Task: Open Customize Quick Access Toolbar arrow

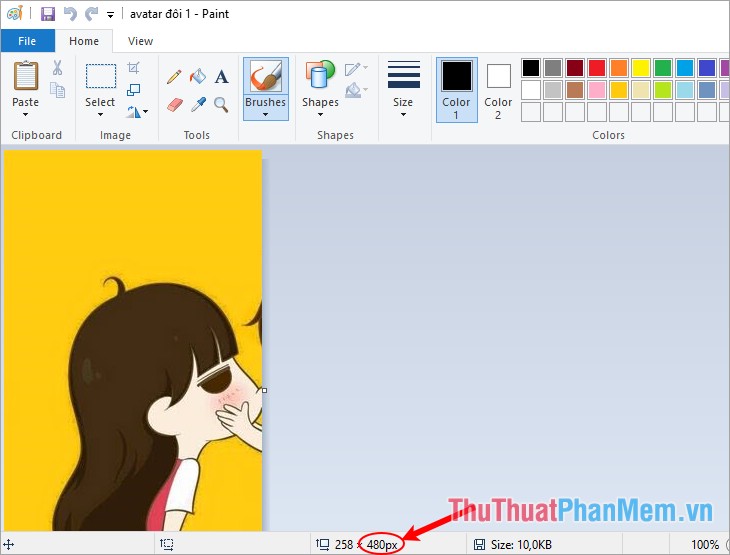Action: pos(110,15)
